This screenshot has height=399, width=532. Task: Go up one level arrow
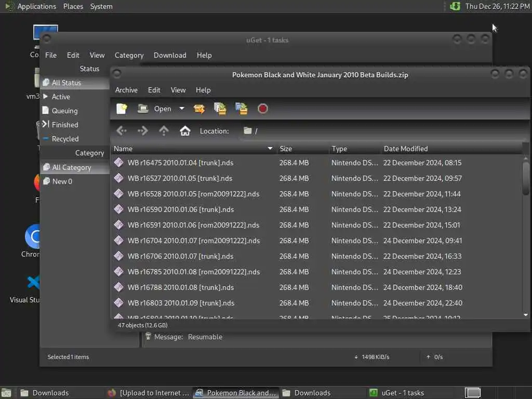click(164, 130)
